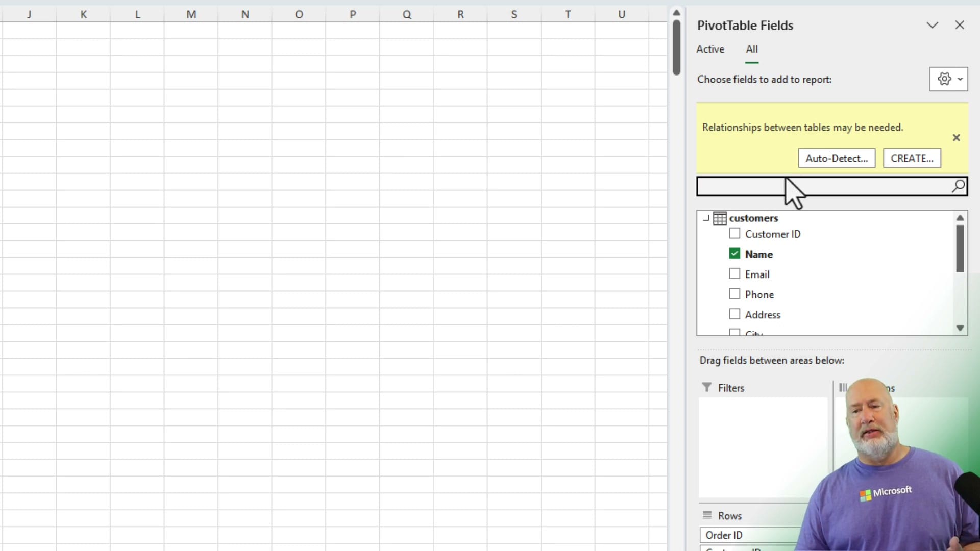This screenshot has height=551, width=980.
Task: Enable the Email field
Action: tap(734, 273)
